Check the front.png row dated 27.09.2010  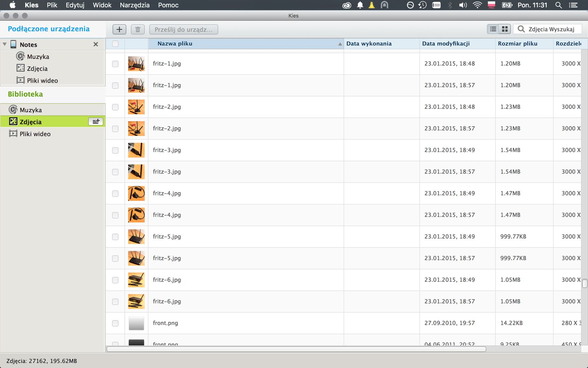pos(115,323)
